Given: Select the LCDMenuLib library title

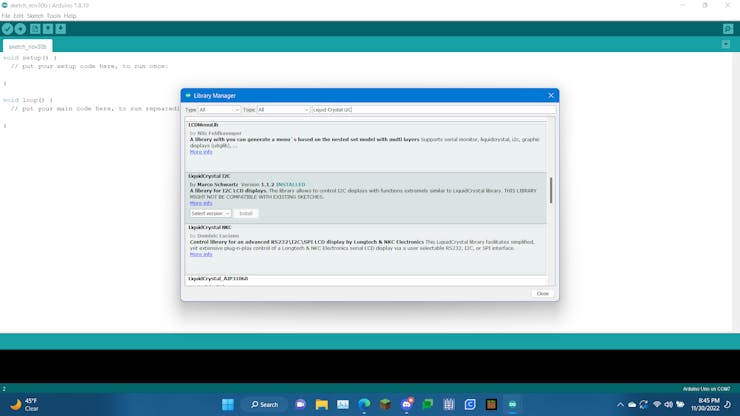Looking at the screenshot, I should [203, 125].
